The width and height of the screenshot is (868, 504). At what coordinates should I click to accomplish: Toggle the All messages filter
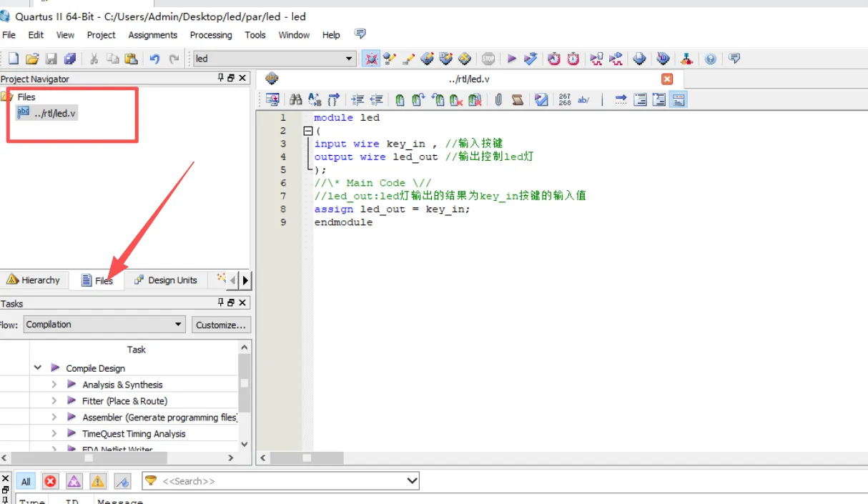(26, 482)
